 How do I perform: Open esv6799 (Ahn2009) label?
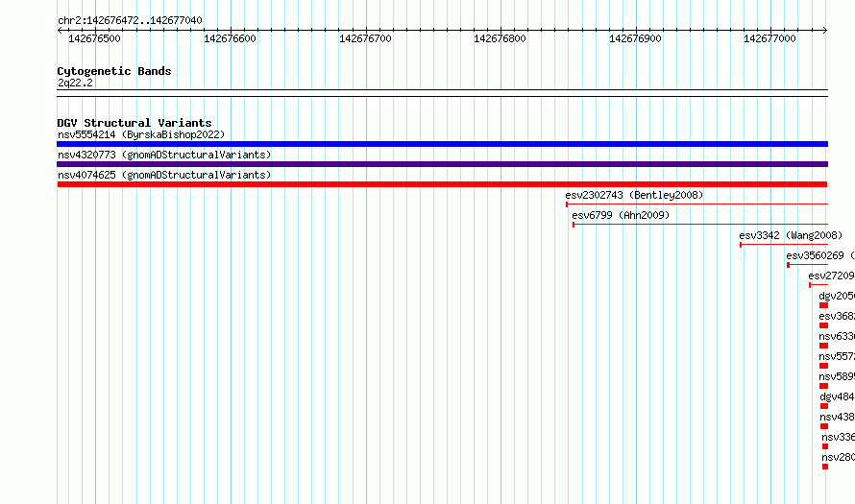(621, 215)
